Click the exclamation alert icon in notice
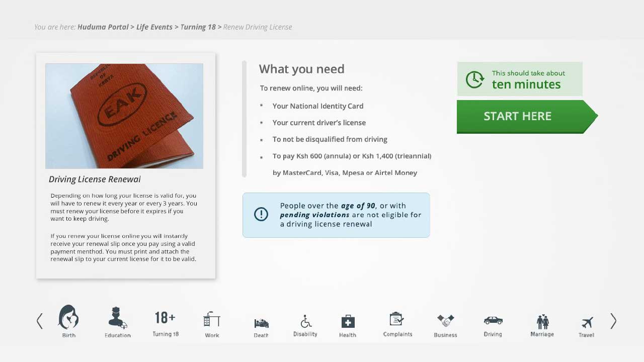 point(261,214)
